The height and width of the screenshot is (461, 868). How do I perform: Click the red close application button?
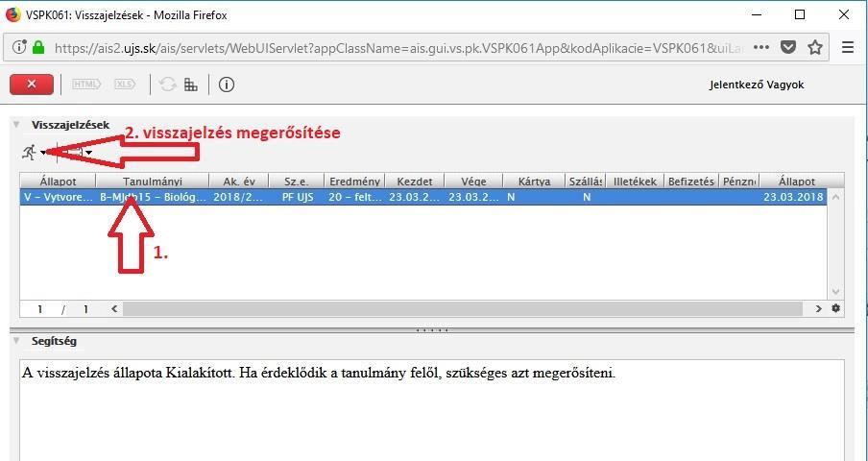point(32,85)
